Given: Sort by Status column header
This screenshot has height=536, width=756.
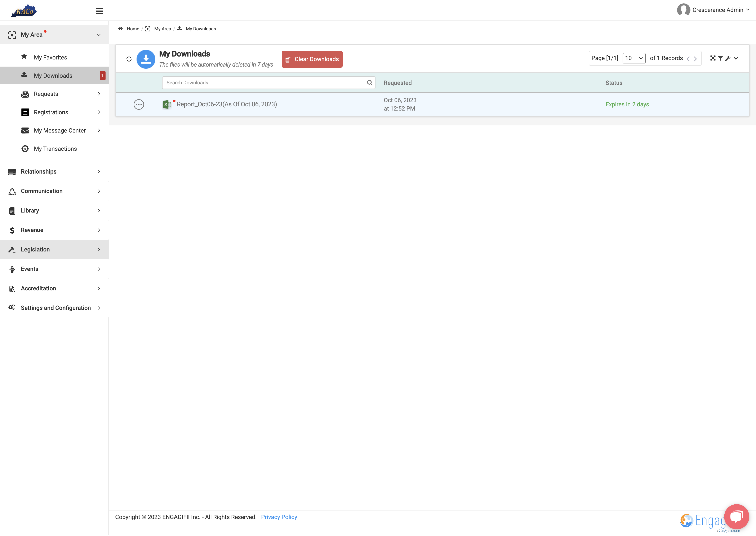Looking at the screenshot, I should click(x=614, y=83).
